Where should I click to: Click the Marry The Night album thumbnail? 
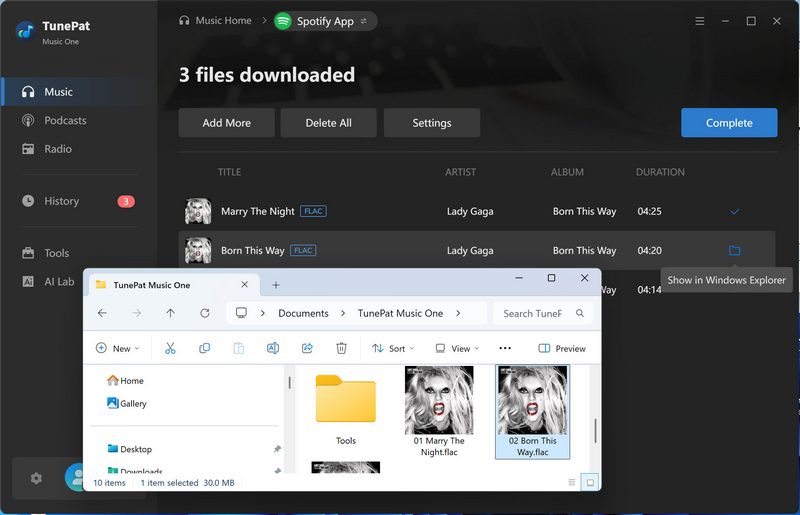point(198,211)
